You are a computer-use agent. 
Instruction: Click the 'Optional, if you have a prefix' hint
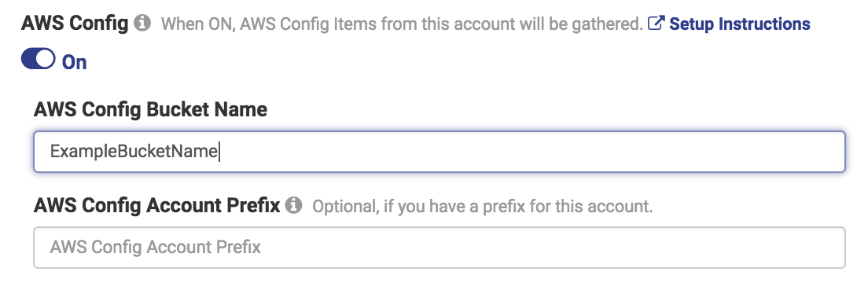483,207
